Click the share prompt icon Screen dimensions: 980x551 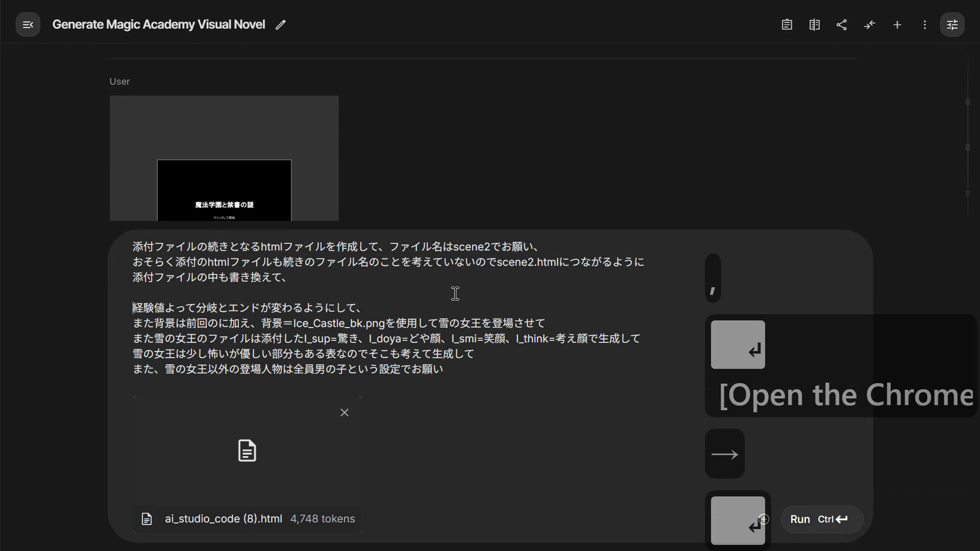[x=842, y=24]
